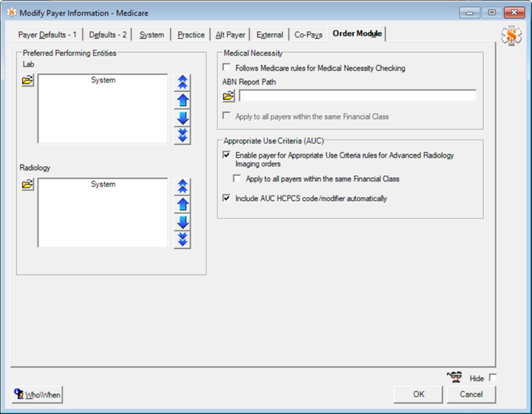The image size is (532, 414).
Task: Uncheck Include AUC HCPCS code/modifier automatically
Action: click(x=227, y=198)
